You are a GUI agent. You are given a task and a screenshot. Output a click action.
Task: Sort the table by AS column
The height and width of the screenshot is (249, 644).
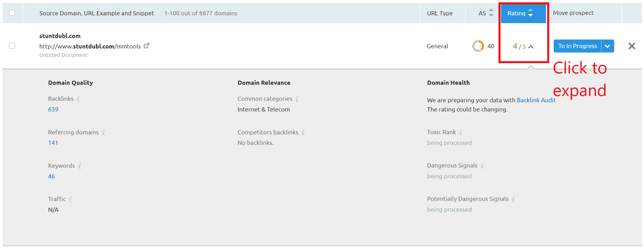point(486,13)
